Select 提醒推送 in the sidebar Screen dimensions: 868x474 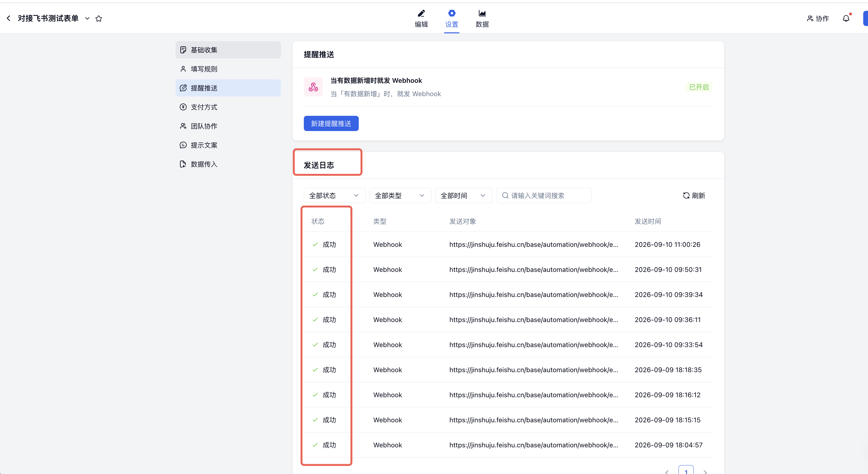coord(228,88)
